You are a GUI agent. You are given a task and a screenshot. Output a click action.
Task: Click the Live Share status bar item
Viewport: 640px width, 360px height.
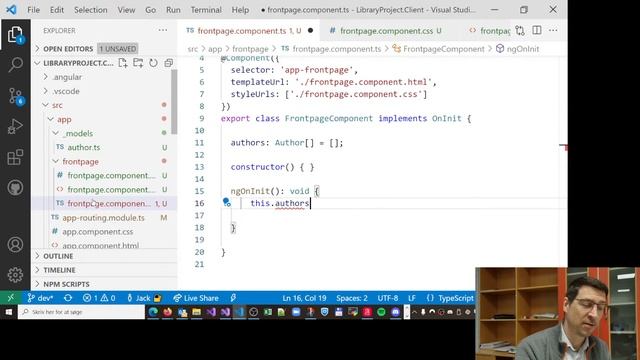(196, 298)
